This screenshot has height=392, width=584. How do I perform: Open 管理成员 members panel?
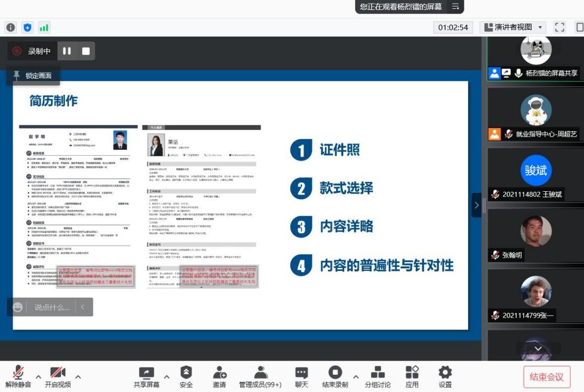click(x=260, y=373)
